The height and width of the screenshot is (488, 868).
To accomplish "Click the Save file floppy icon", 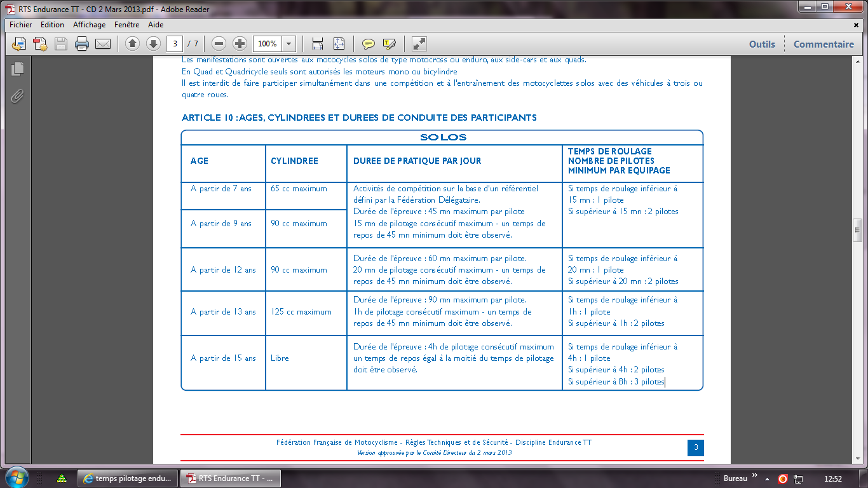I will click(61, 44).
